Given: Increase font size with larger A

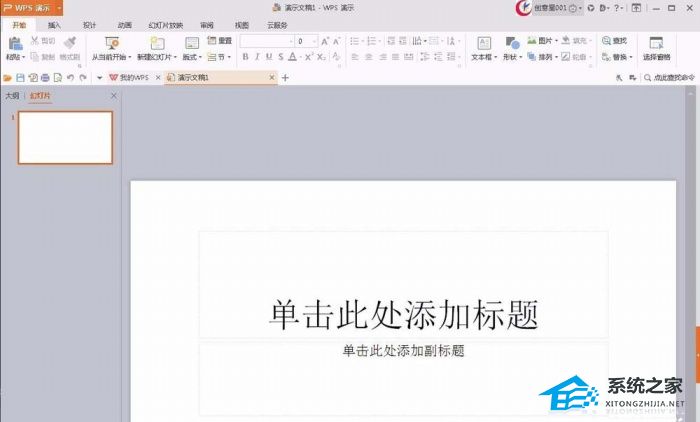Looking at the screenshot, I should coord(325,41).
